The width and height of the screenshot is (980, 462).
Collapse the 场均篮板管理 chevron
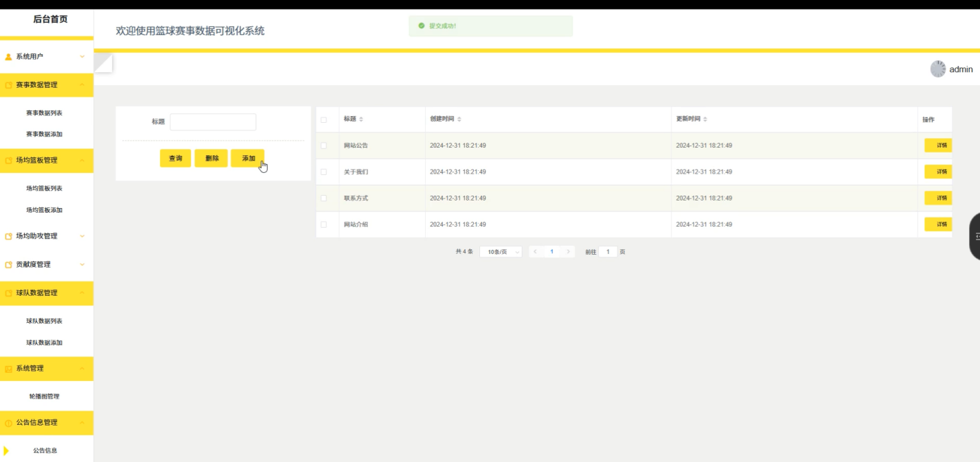(x=82, y=161)
